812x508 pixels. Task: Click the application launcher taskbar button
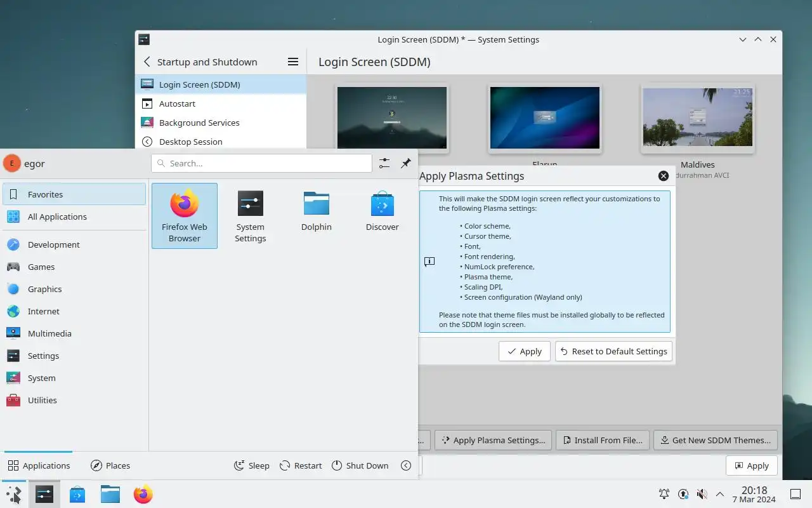click(x=13, y=494)
